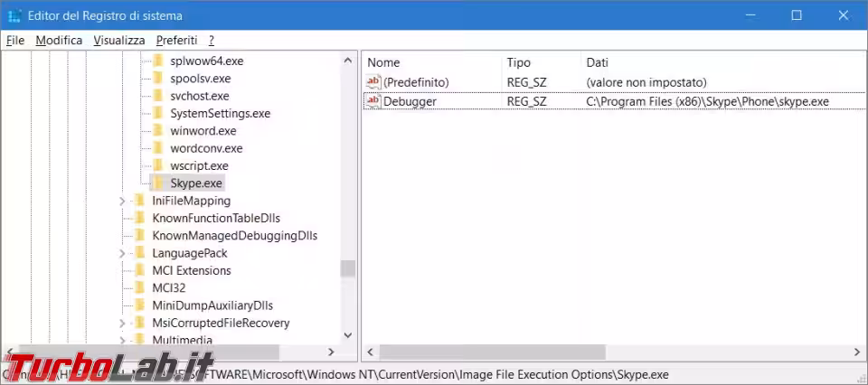The image size is (868, 385).
Task: Click values pane horizontal scrollbar left arrow
Action: [x=371, y=352]
